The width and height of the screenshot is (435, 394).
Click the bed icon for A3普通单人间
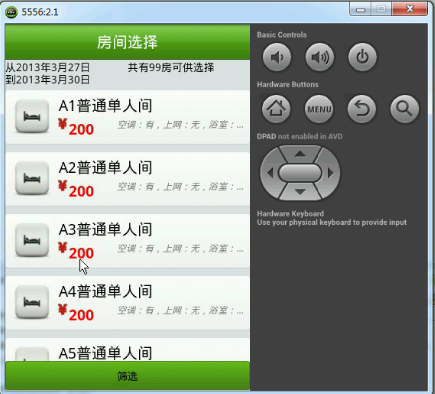click(x=32, y=240)
